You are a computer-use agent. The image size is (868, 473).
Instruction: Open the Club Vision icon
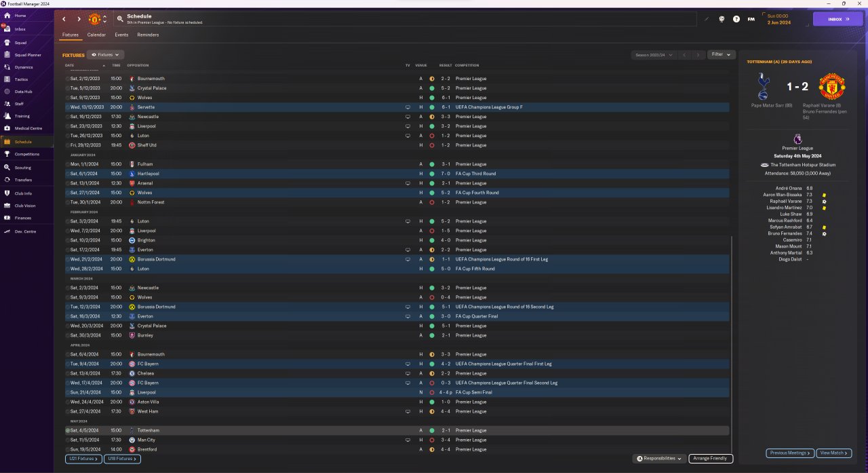click(x=7, y=206)
